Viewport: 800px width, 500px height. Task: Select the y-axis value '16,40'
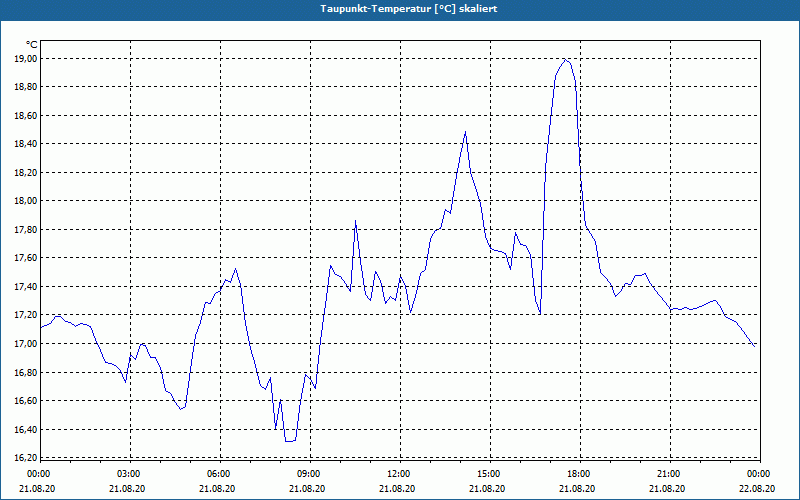(25, 429)
